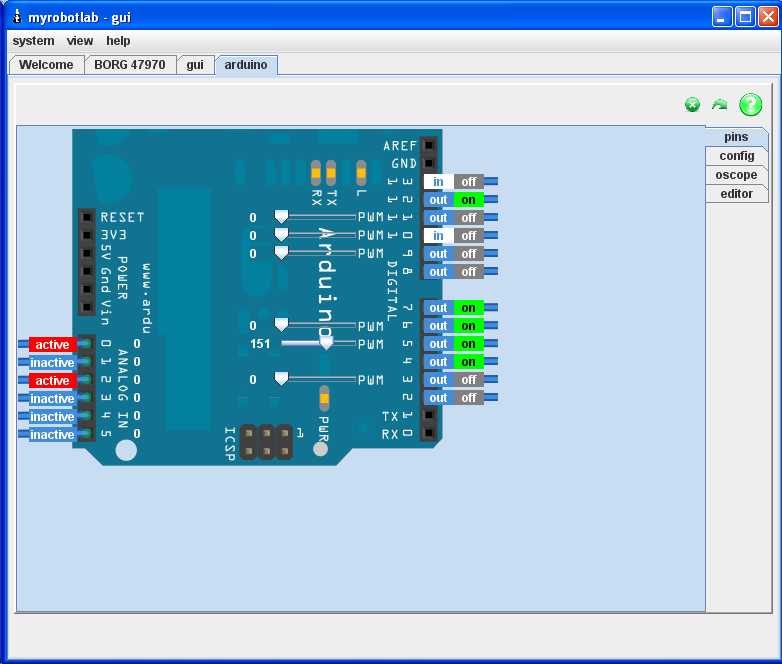Screen dimensions: 782x664
Task: Click the pin 6 PWM slider
Action: click(315, 325)
